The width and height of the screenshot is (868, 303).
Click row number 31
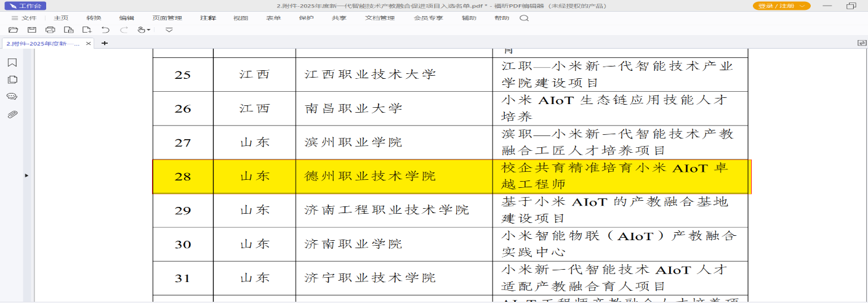183,278
